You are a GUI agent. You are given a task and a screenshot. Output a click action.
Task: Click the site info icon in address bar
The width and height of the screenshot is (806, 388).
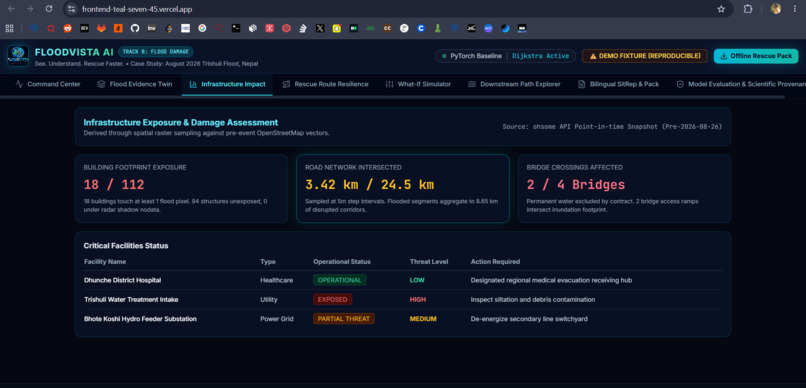point(71,9)
